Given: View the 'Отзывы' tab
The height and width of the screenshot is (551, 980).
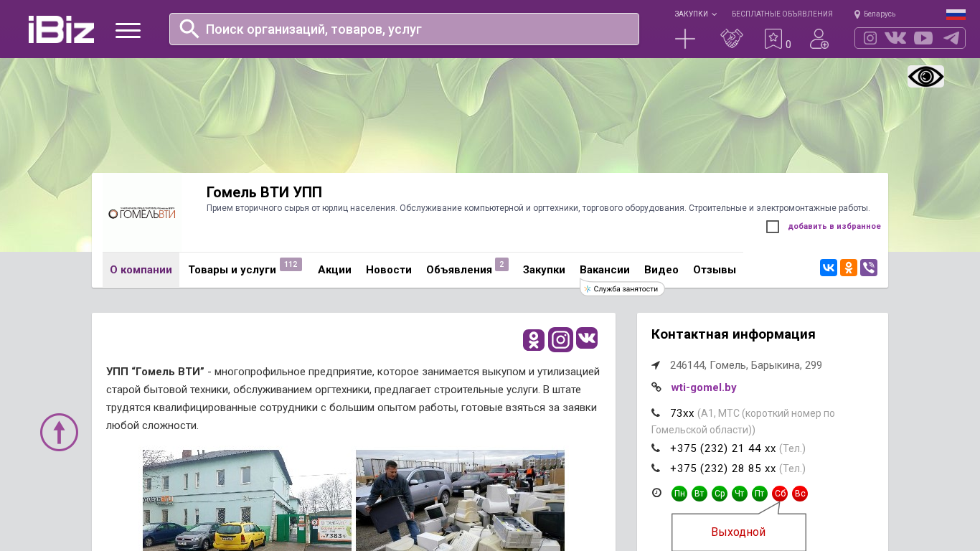Looking at the screenshot, I should [715, 270].
